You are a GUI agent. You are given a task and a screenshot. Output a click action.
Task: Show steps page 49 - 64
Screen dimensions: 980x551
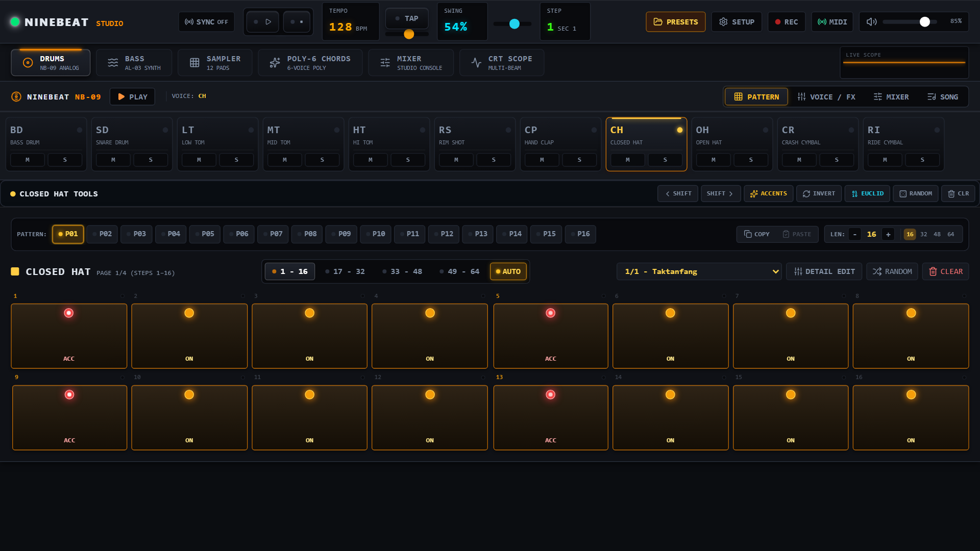click(459, 272)
